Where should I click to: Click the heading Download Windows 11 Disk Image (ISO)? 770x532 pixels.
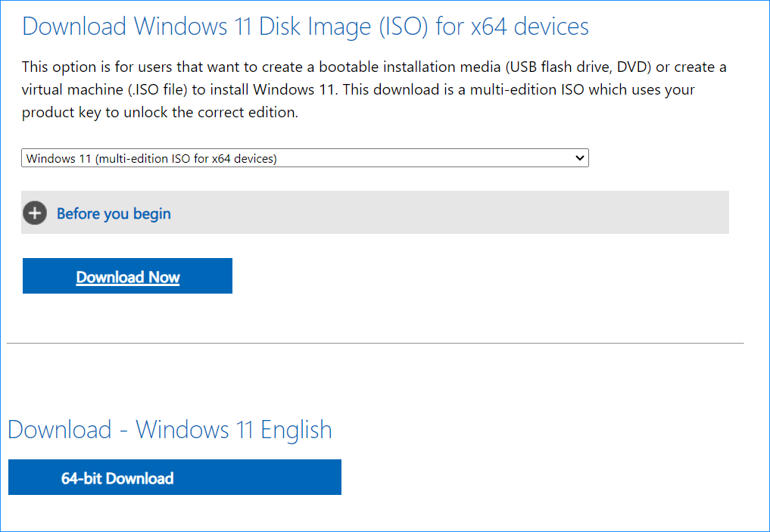pos(305,26)
